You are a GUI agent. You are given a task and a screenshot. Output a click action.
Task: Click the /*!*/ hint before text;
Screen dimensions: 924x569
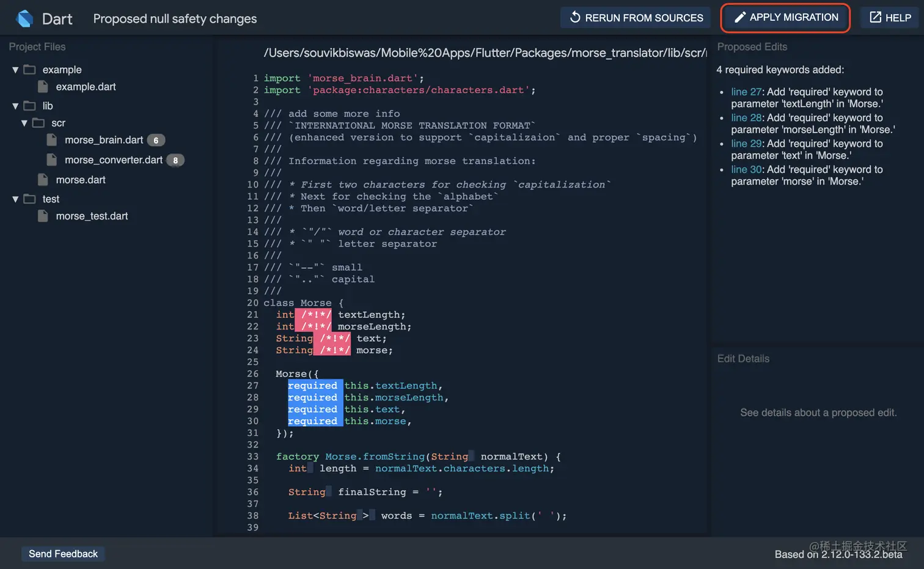click(332, 339)
